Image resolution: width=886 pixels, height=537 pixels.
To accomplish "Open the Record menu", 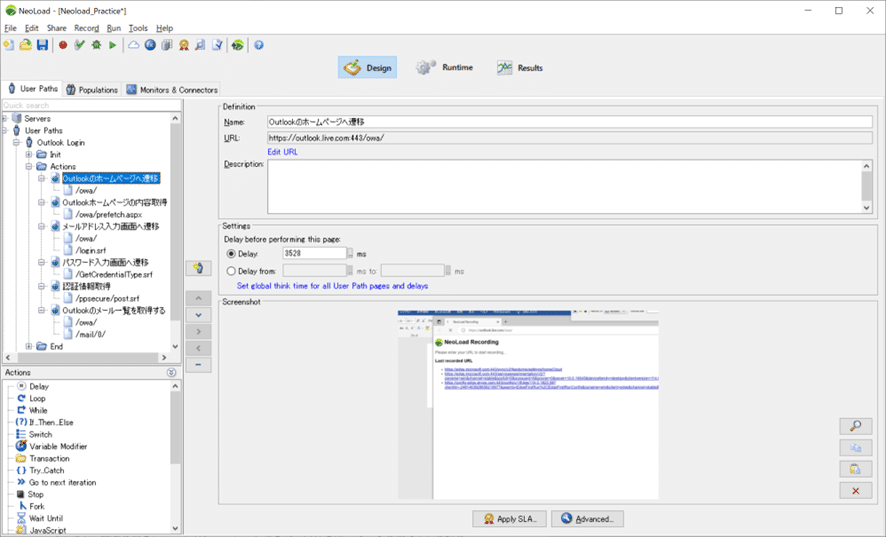I will (x=86, y=28).
